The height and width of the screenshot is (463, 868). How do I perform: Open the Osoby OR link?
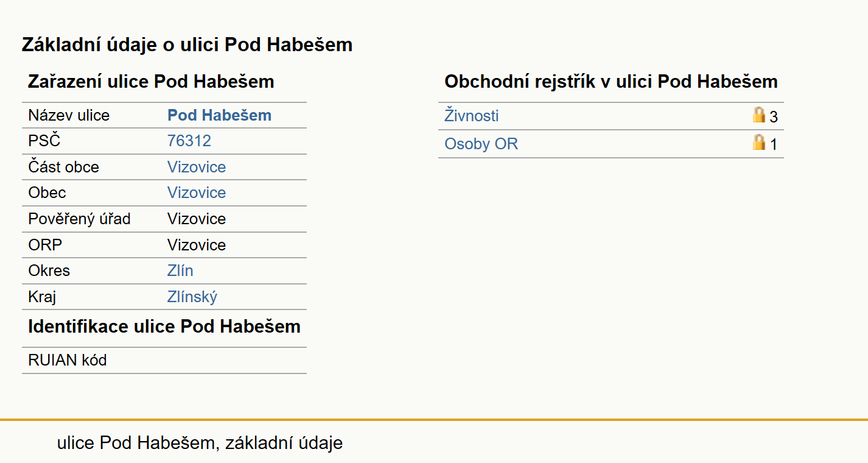pyautogui.click(x=481, y=144)
